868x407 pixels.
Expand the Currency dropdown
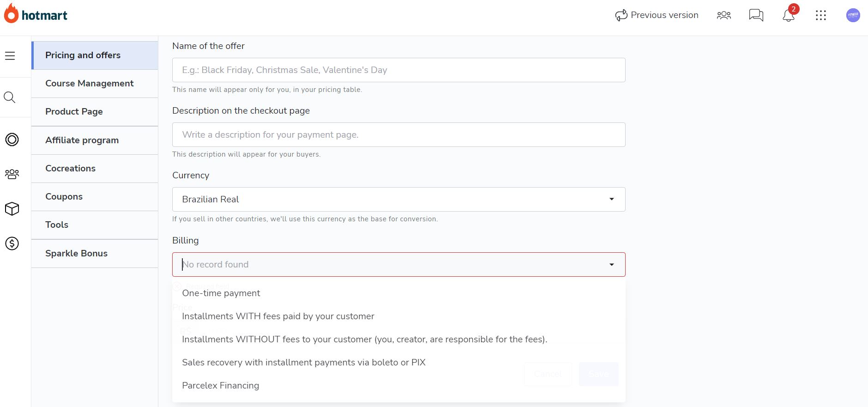399,199
